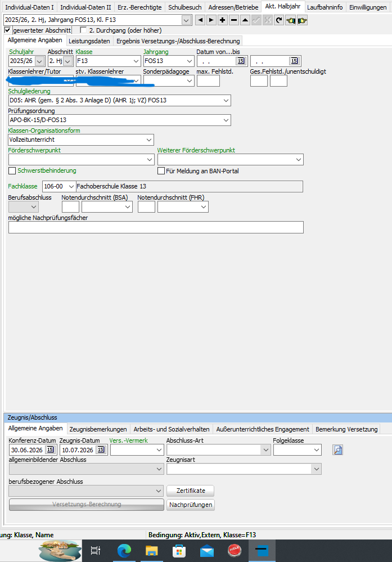392x562 pixels.
Task: Open Task View in the taskbar
Action: point(95,551)
